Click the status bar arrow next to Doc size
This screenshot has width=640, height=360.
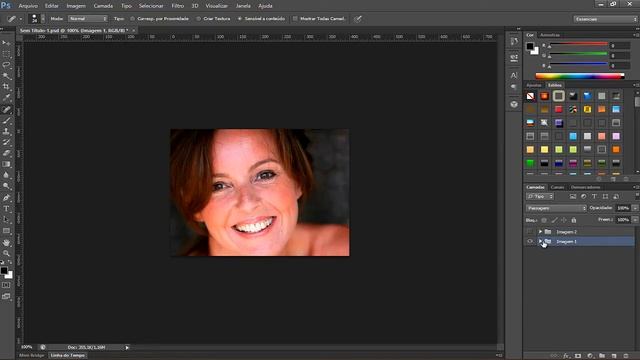(x=127, y=348)
